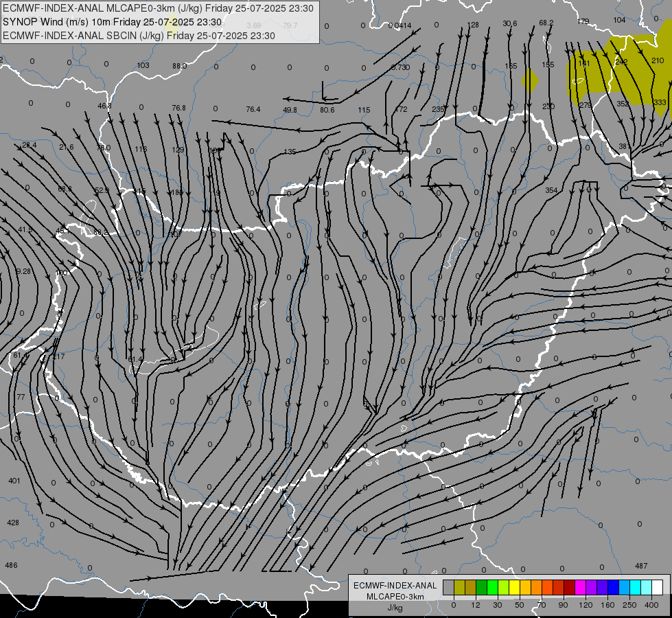This screenshot has width=672, height=618.
Task: Click the map value 80.6
Action: pyautogui.click(x=327, y=110)
